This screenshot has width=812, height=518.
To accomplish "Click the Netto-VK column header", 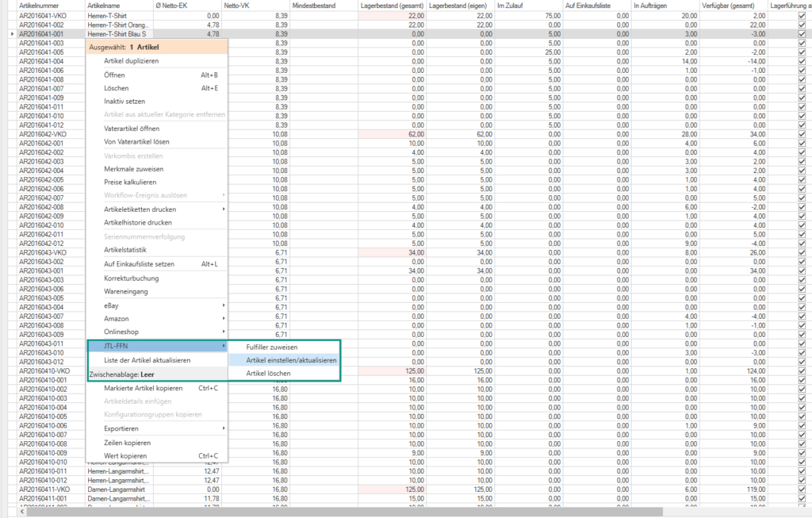I will tap(238, 6).
